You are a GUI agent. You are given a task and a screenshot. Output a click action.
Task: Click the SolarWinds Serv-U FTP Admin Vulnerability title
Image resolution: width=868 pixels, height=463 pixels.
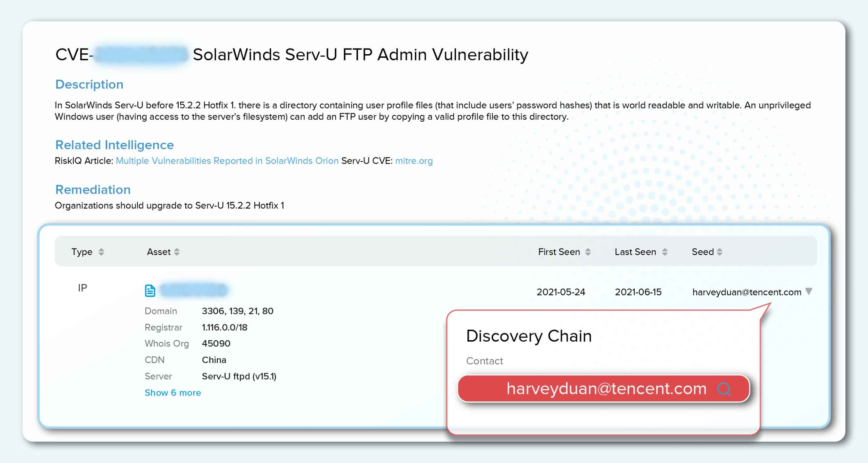click(360, 55)
